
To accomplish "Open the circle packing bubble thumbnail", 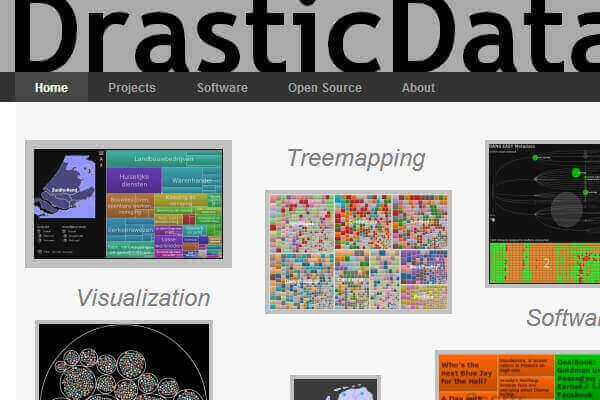I will pyautogui.click(x=124, y=361).
